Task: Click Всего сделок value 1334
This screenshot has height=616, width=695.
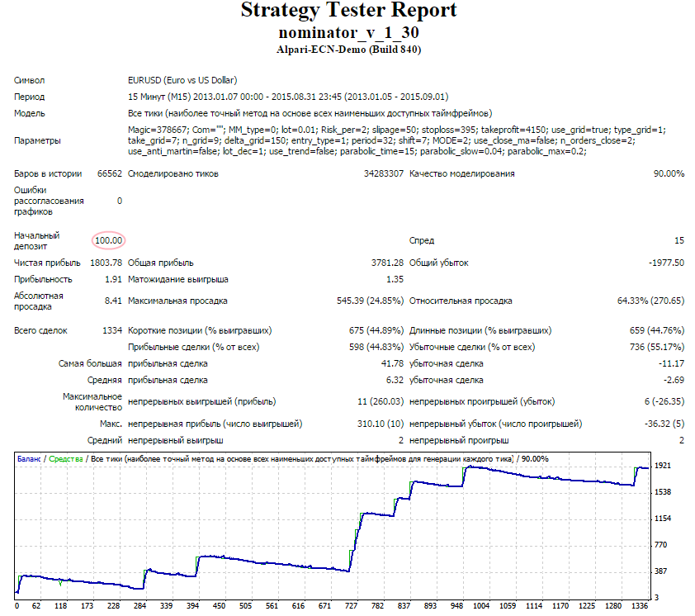Action: point(112,330)
